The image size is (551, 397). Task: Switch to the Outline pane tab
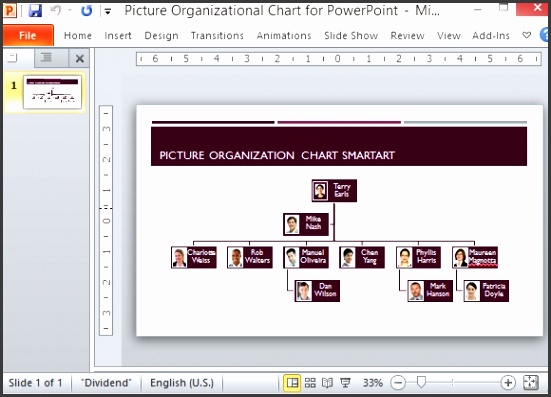pos(51,58)
